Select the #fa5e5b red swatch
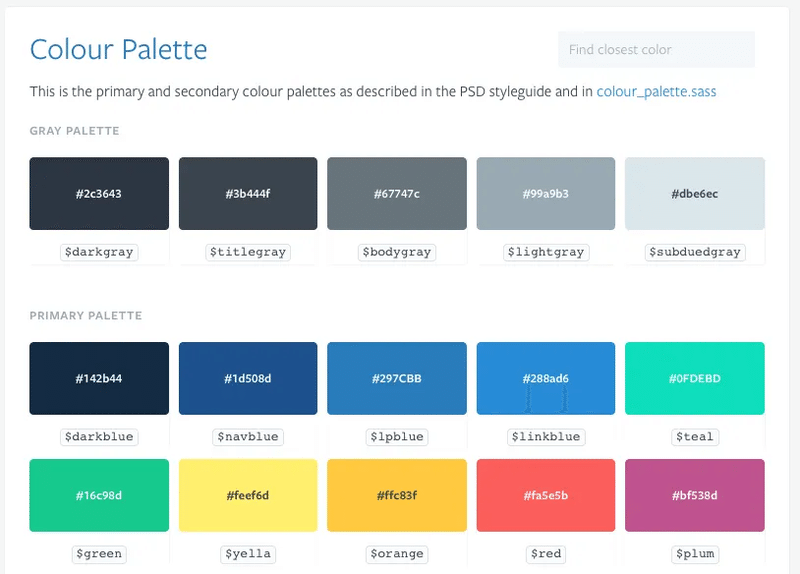800x574 pixels. coord(546,495)
